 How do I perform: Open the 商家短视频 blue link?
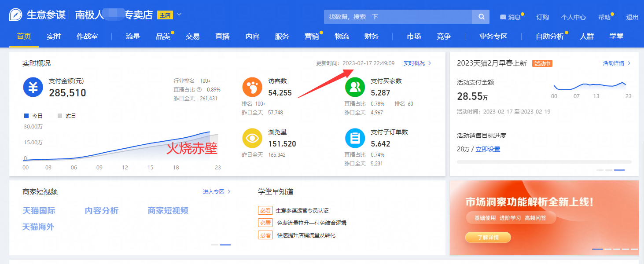[x=168, y=211]
